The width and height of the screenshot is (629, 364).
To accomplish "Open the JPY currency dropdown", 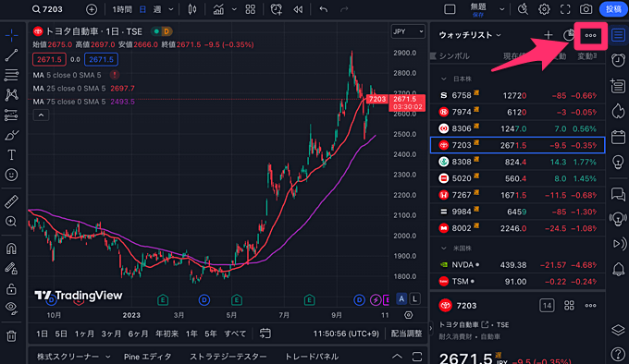I will point(408,31).
